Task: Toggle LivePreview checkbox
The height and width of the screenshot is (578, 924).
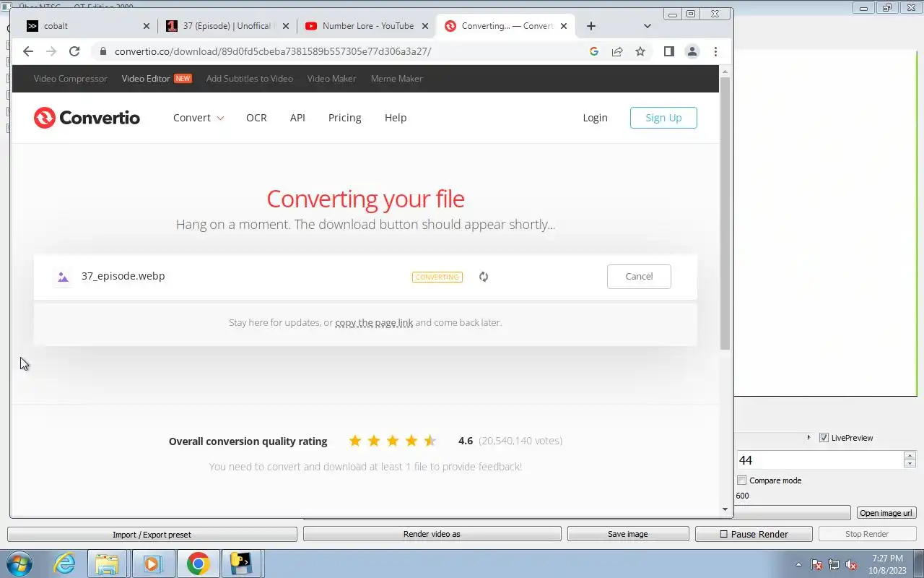Action: click(824, 438)
